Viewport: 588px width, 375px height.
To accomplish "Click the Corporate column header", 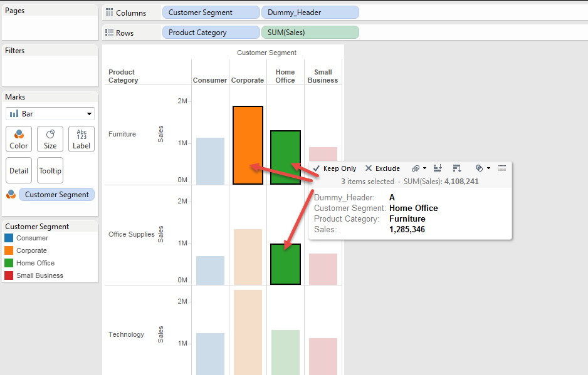I will pos(248,80).
